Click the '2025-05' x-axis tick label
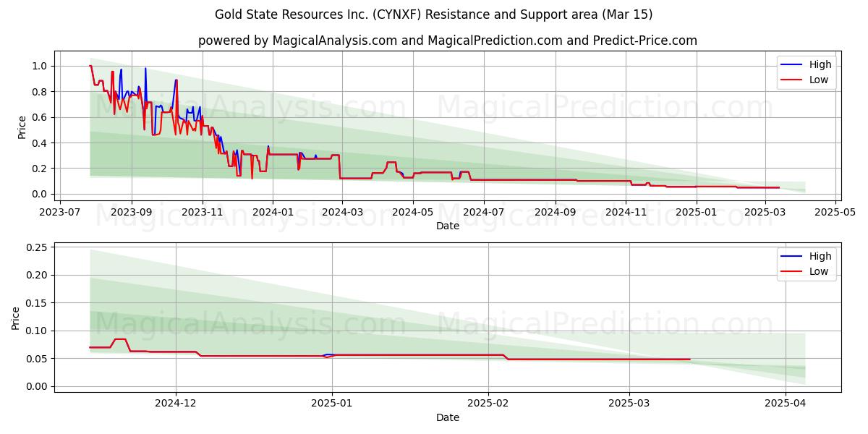 (x=835, y=213)
